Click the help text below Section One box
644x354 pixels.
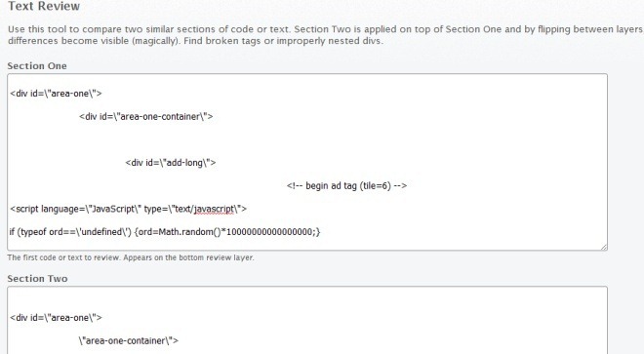(x=131, y=257)
